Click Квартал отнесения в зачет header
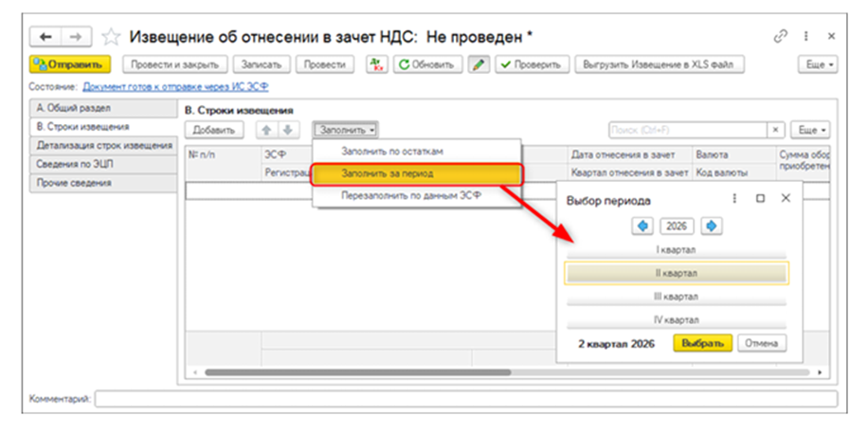 pos(630,172)
